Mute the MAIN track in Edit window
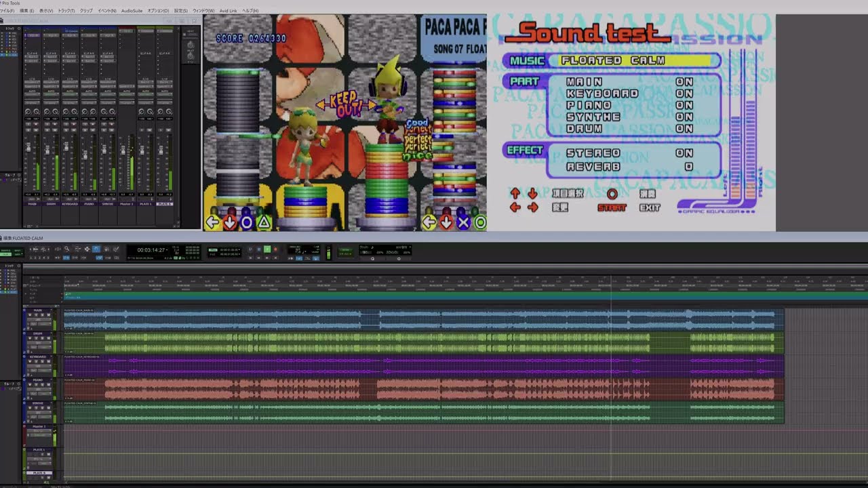The height and width of the screenshot is (488, 868). (x=49, y=315)
